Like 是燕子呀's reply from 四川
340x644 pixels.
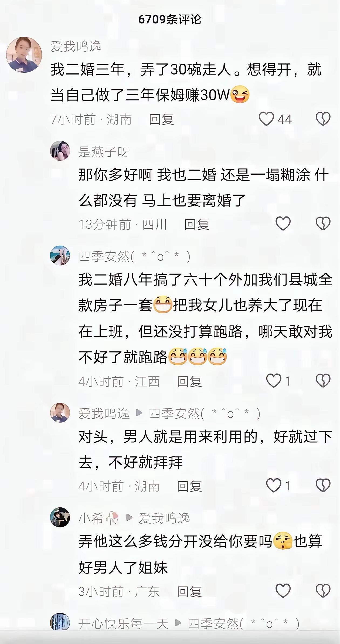coord(283,224)
